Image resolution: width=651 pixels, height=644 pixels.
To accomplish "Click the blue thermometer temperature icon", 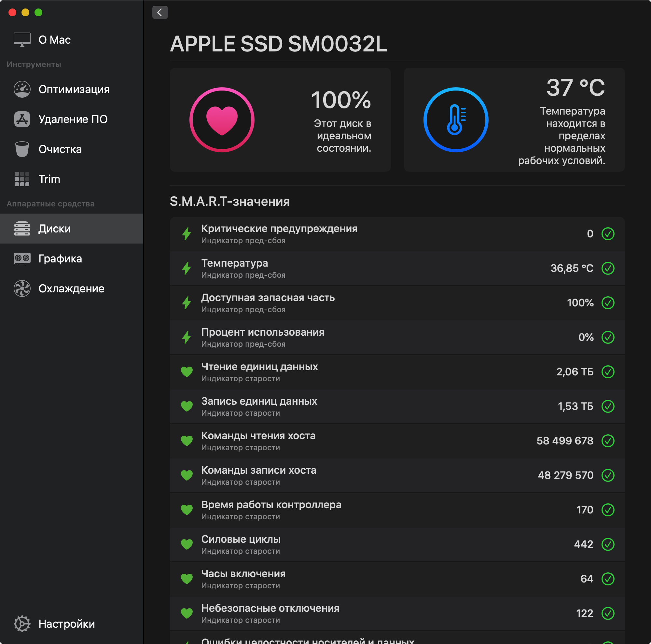I will click(x=456, y=120).
